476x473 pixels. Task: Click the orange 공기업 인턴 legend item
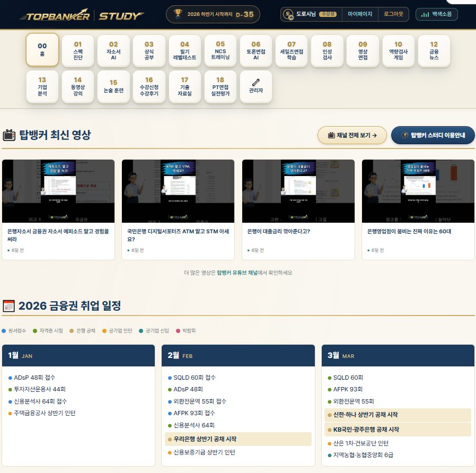(117, 331)
